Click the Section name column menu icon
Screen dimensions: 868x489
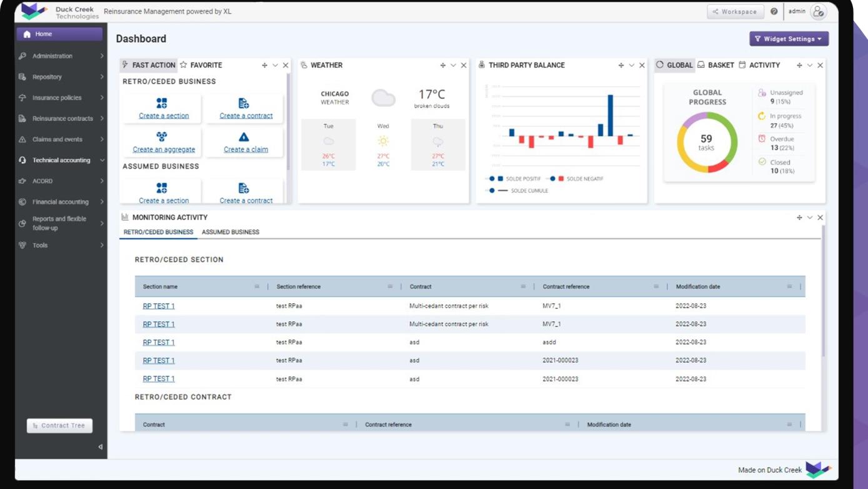[x=257, y=286]
